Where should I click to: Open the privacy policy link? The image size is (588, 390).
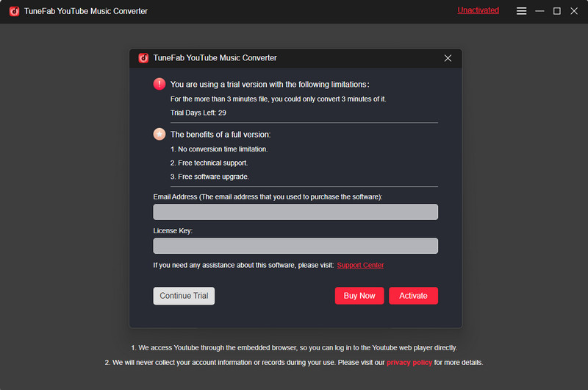409,363
